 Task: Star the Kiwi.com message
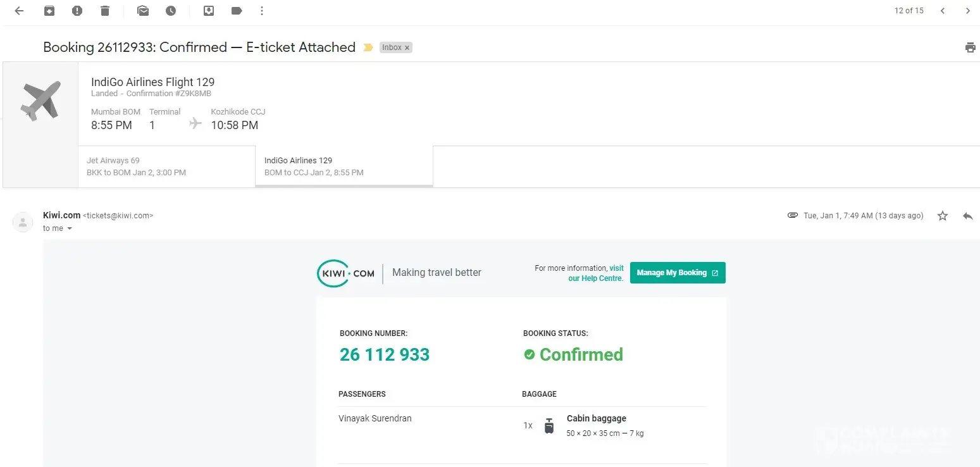943,216
